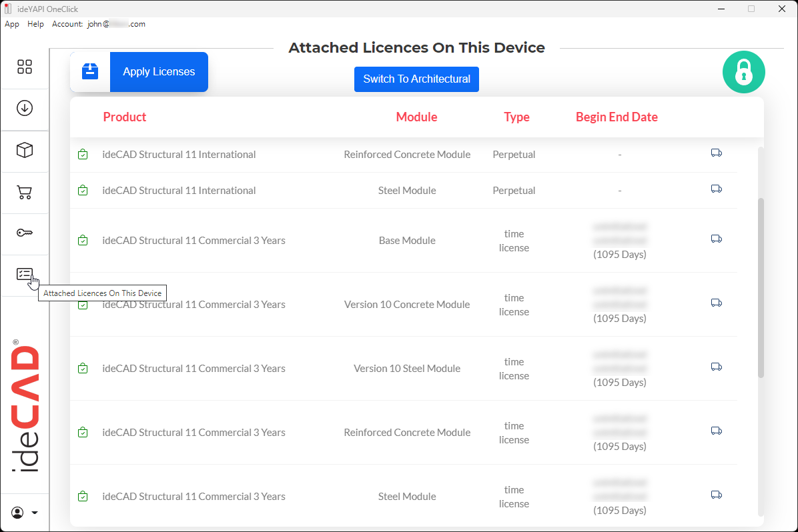The height and width of the screenshot is (532, 798).
Task: Click the 3D cube products sidebar icon
Action: [25, 150]
